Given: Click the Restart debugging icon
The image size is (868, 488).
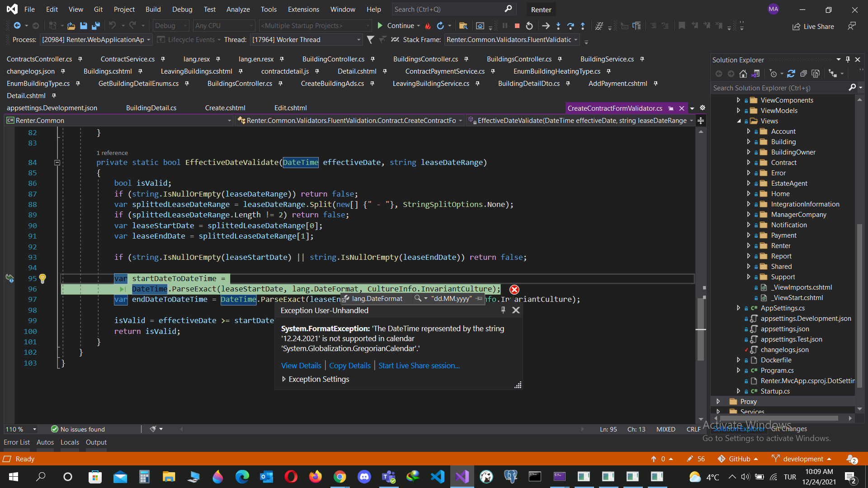Looking at the screenshot, I should (x=529, y=26).
